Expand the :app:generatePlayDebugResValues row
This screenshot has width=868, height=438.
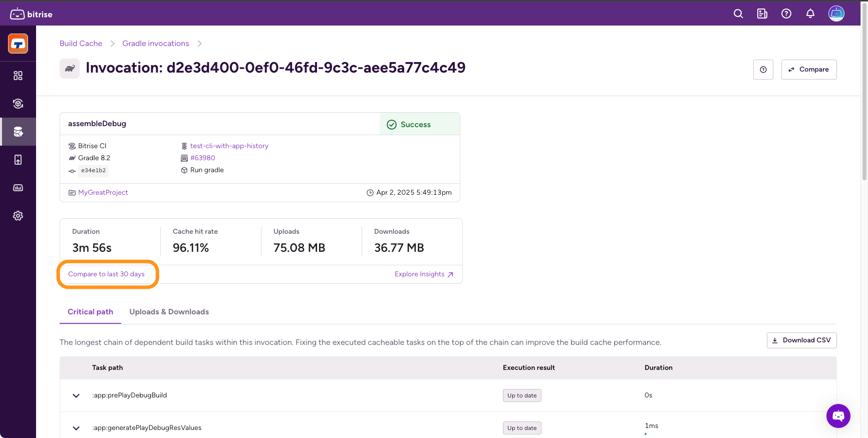tap(76, 428)
